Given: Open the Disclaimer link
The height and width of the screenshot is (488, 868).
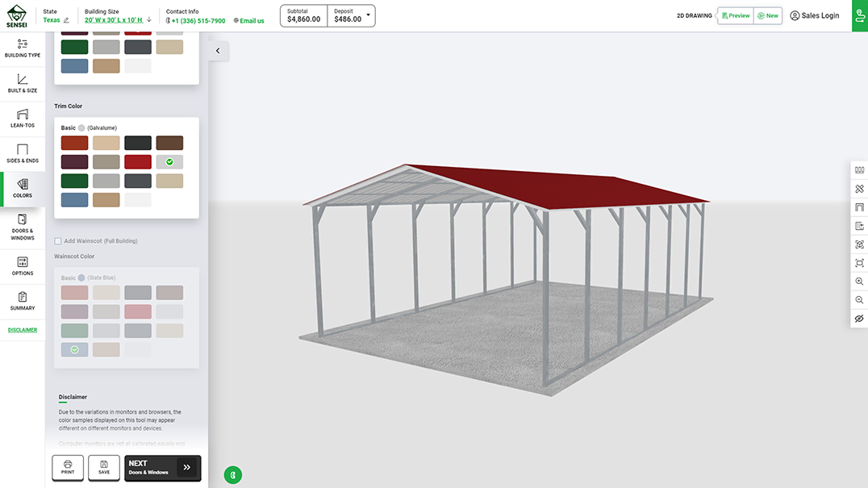Looking at the screenshot, I should [23, 330].
